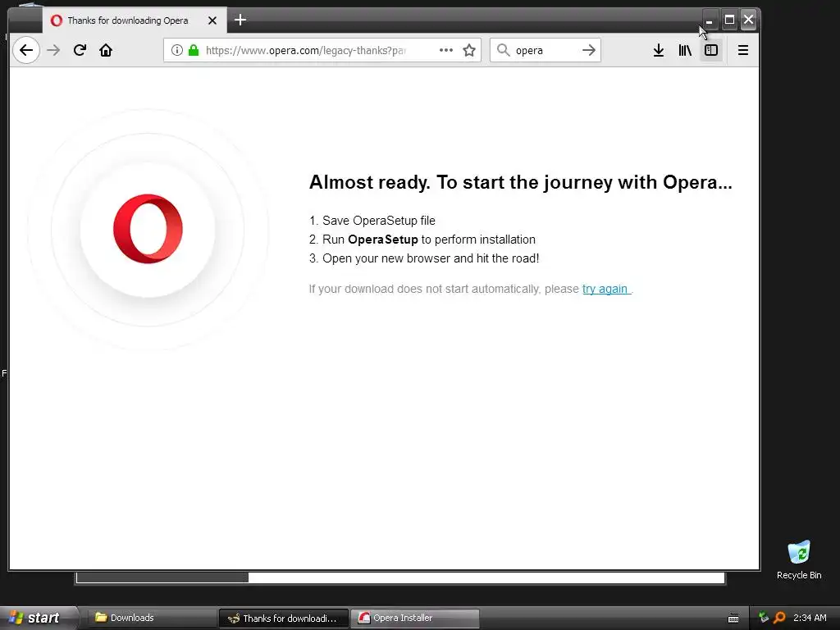Click the Opera favicon on the tab

pos(57,21)
